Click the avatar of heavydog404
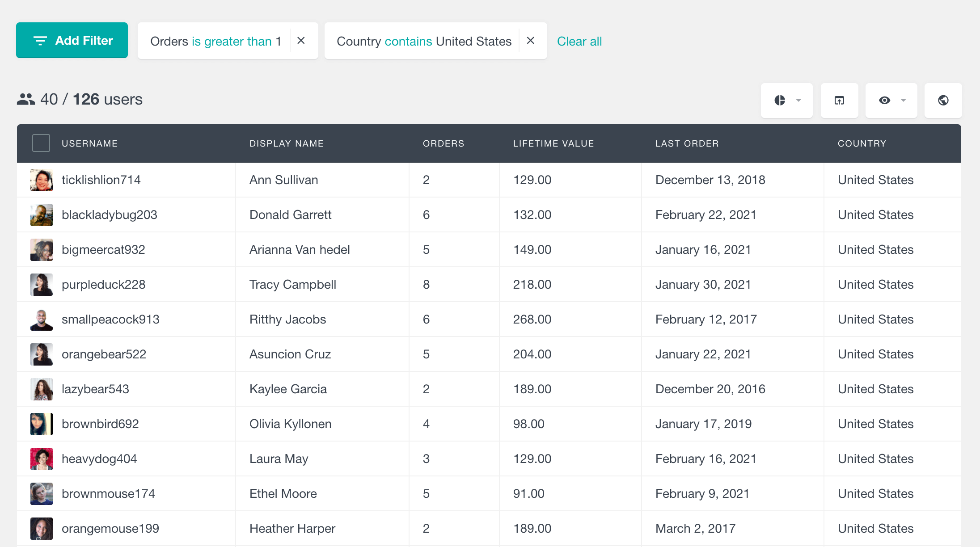This screenshot has width=980, height=547. coord(42,459)
